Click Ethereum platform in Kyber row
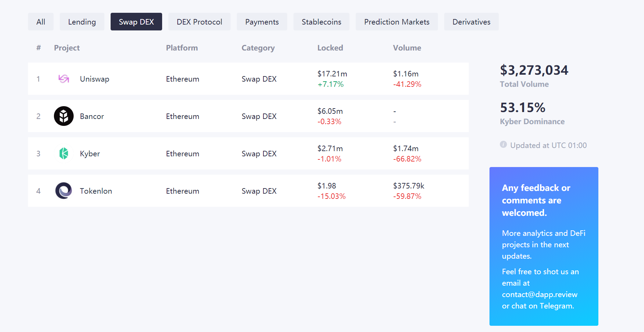Viewport: 644px width, 332px height. coord(183,154)
